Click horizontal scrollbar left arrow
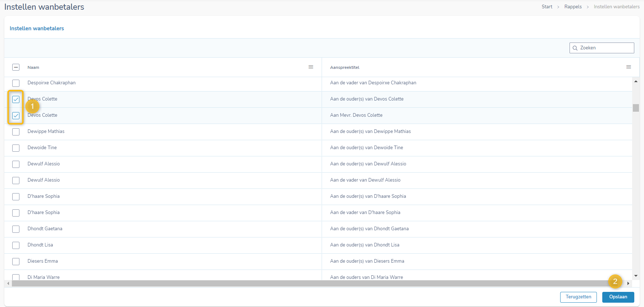Screen dimensions: 644x307 point(8,284)
